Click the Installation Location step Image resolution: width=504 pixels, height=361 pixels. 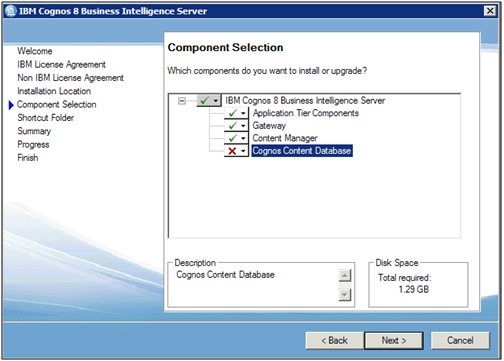tap(54, 91)
